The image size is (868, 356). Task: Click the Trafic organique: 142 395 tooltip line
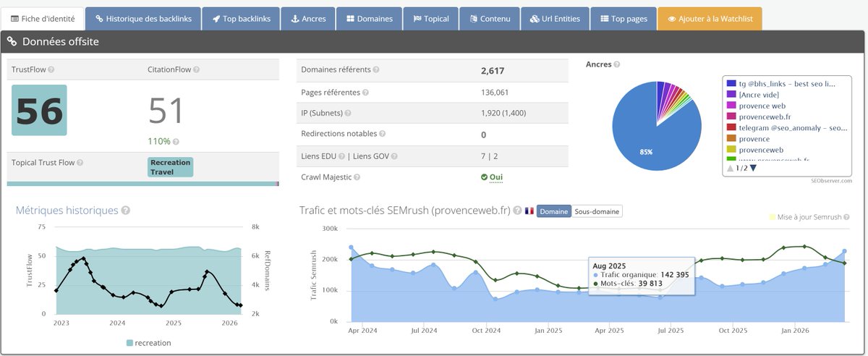641,275
